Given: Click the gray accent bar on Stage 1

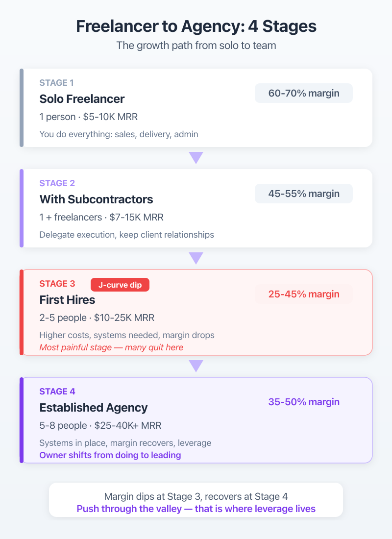Looking at the screenshot, I should pos(22,108).
